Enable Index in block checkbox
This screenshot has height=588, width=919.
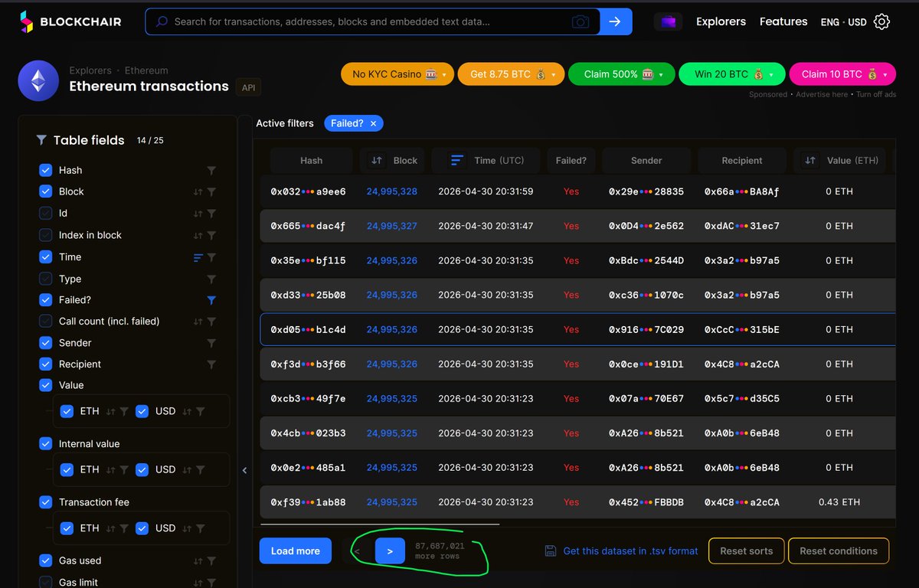(x=45, y=235)
